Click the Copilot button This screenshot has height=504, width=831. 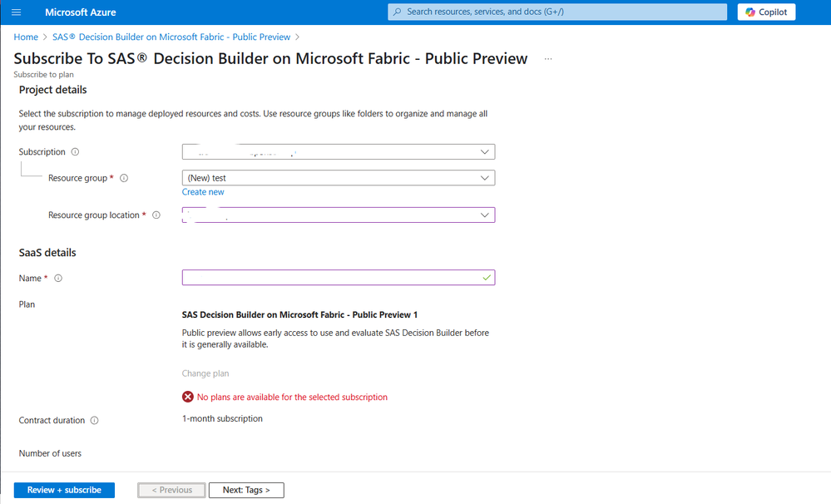click(x=766, y=12)
